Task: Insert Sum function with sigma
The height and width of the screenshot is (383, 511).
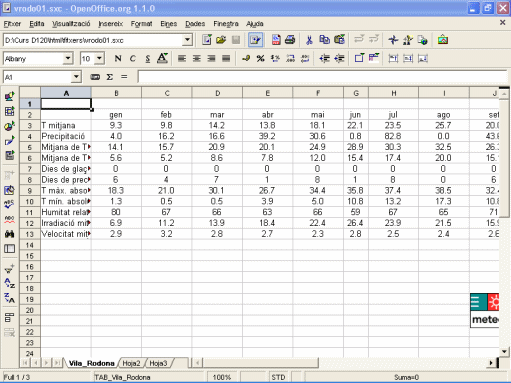Action: [110, 77]
